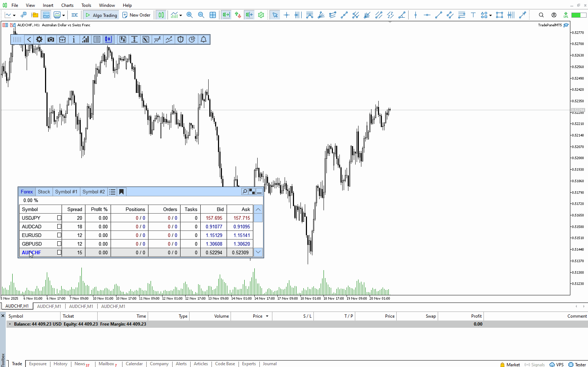Click the TradePanelMT5 expert label on the chart
The height and width of the screenshot is (367, 588).
pos(550,25)
